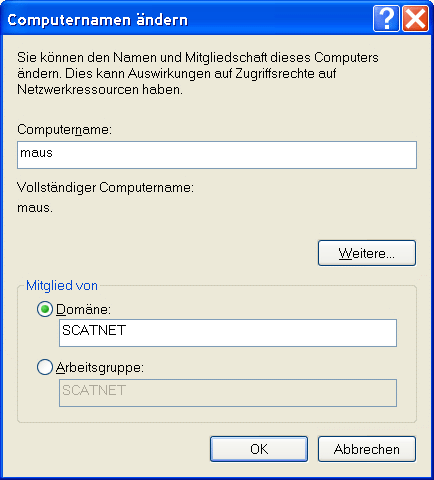Click the Domäne label text
Viewport: 434px width, 480px height.
pos(83,309)
